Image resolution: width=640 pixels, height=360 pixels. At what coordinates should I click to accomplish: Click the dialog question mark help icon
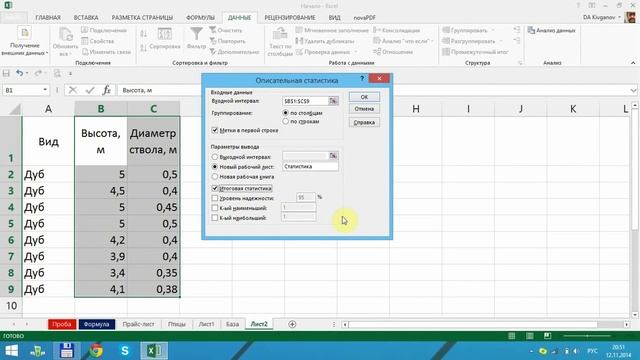tap(362, 79)
